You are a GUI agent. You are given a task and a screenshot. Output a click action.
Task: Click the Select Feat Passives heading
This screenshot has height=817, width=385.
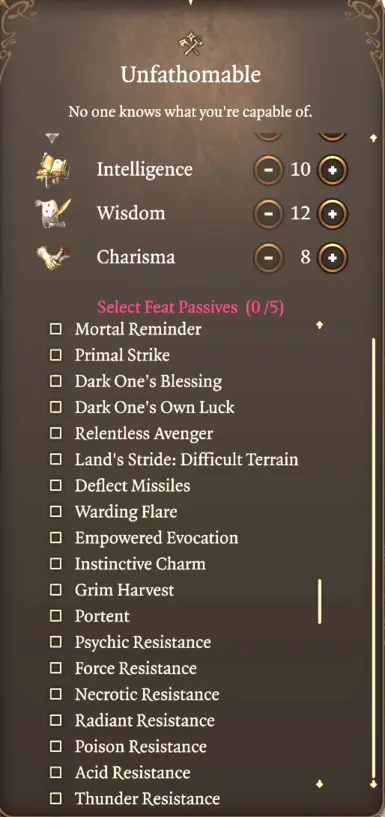(x=191, y=307)
